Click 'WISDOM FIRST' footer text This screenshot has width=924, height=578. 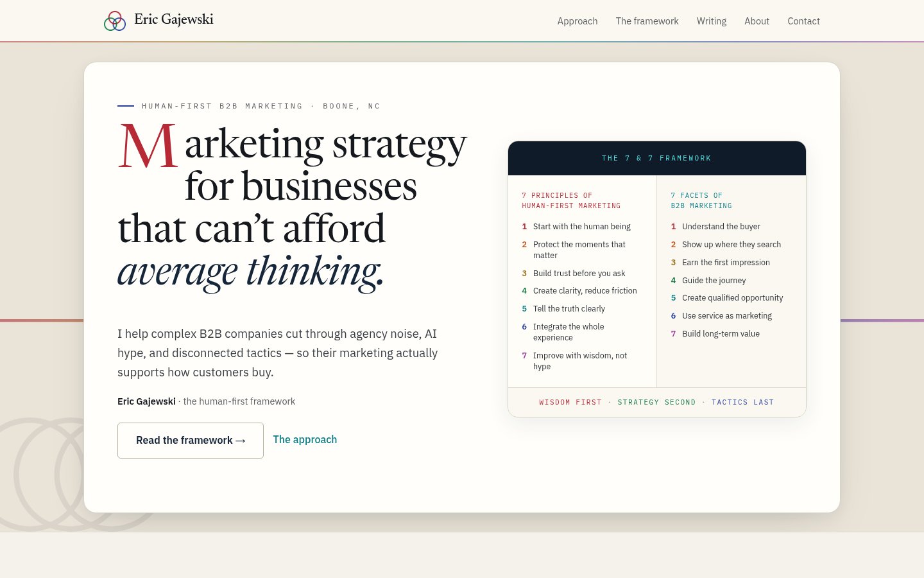click(x=570, y=402)
